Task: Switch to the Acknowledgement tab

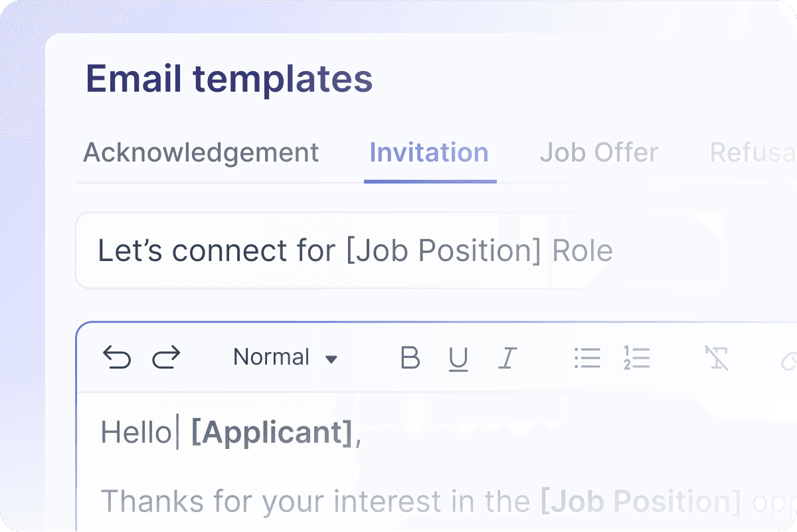Action: point(201,153)
